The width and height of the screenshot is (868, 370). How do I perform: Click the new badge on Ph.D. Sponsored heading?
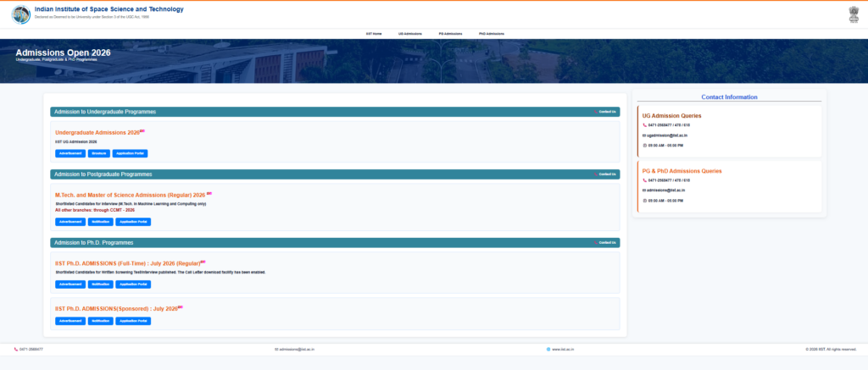click(180, 307)
